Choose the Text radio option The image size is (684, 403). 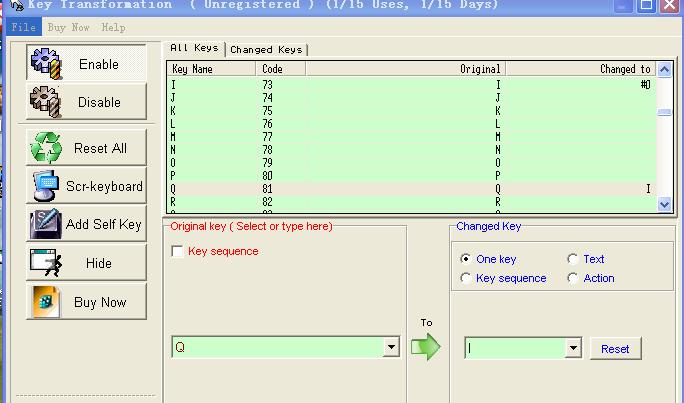pyautogui.click(x=573, y=259)
